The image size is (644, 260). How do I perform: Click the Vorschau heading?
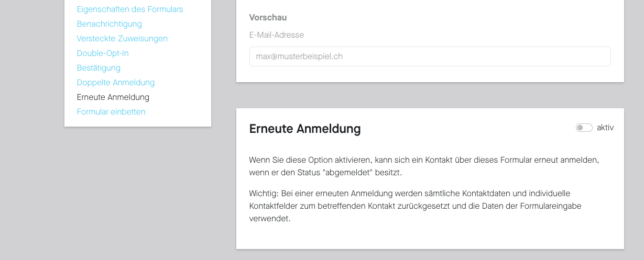point(268,18)
